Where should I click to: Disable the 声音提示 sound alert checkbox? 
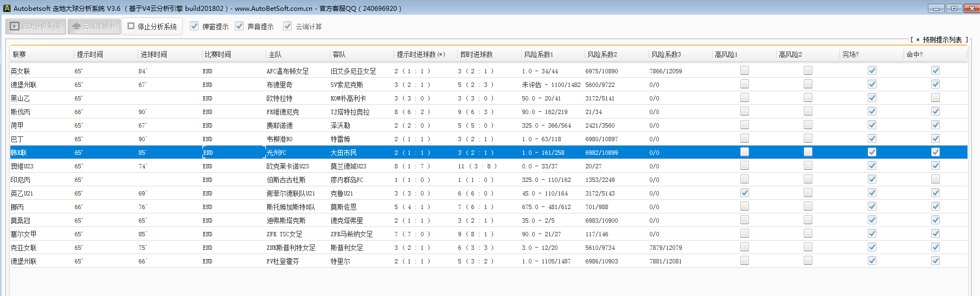click(x=239, y=26)
